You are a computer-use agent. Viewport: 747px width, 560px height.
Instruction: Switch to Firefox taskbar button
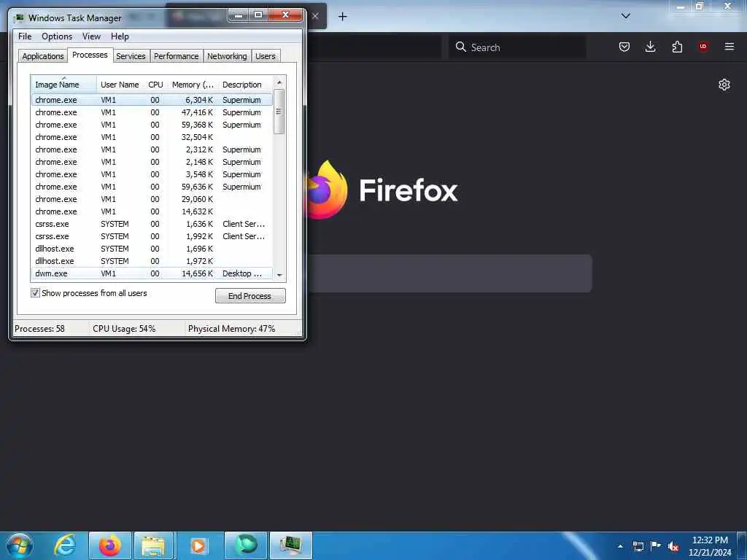point(110,545)
